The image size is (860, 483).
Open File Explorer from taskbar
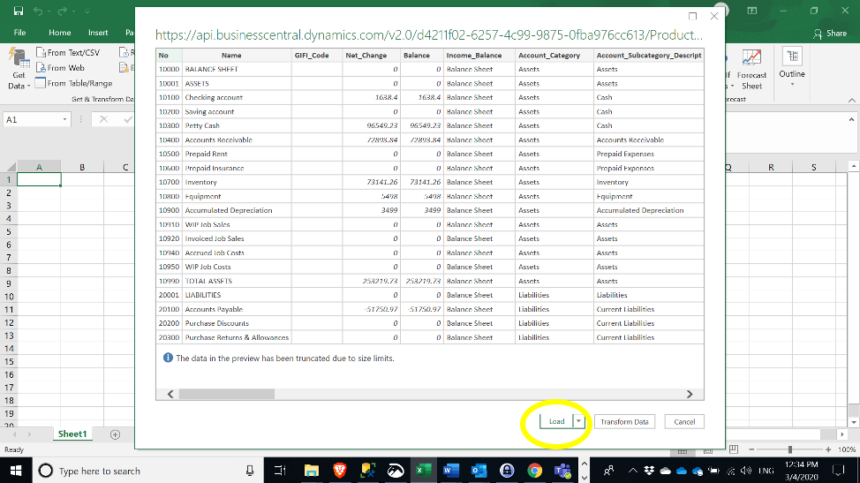click(x=311, y=470)
